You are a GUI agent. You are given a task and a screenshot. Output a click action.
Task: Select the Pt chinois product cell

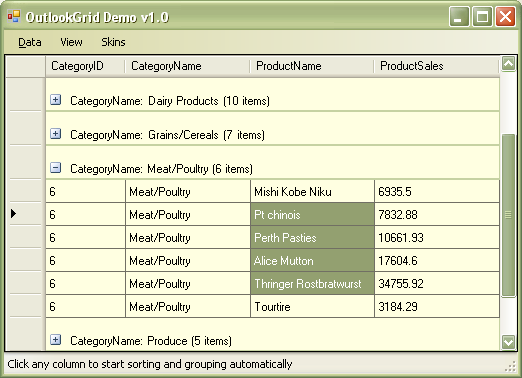312,215
